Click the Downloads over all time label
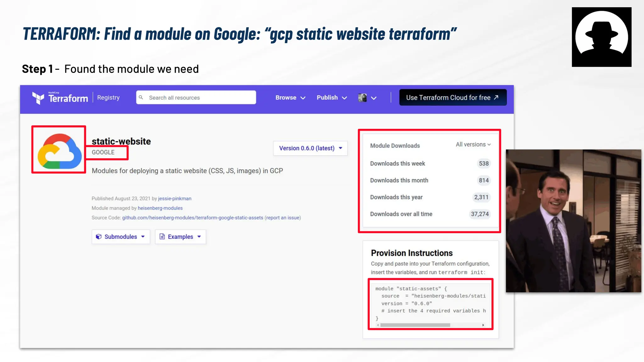 click(x=401, y=214)
